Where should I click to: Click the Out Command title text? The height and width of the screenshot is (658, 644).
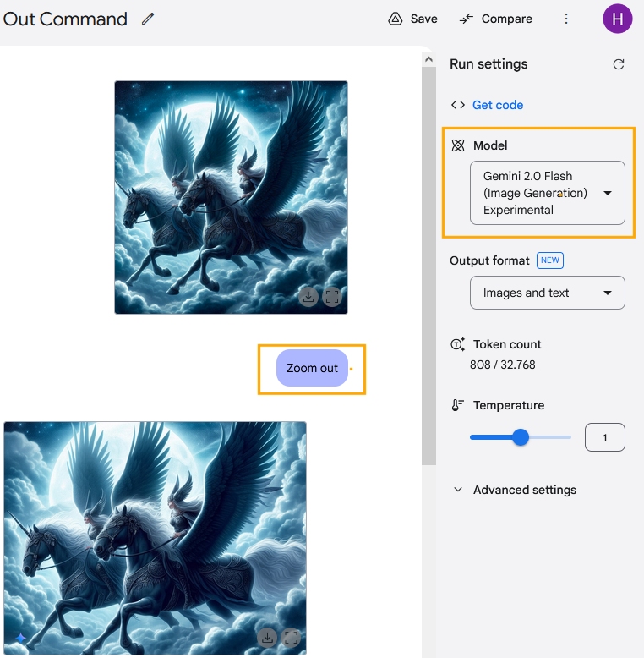click(65, 19)
